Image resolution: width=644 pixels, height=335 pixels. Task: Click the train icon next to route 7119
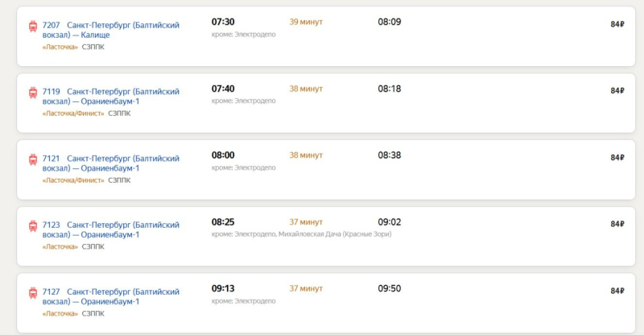pyautogui.click(x=33, y=93)
